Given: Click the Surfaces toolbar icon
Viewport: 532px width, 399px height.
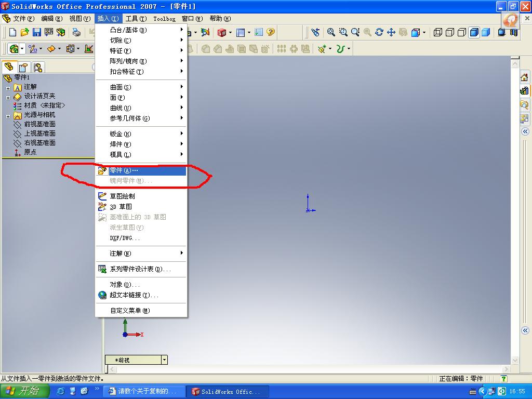Looking at the screenshot, I should pos(51,49).
